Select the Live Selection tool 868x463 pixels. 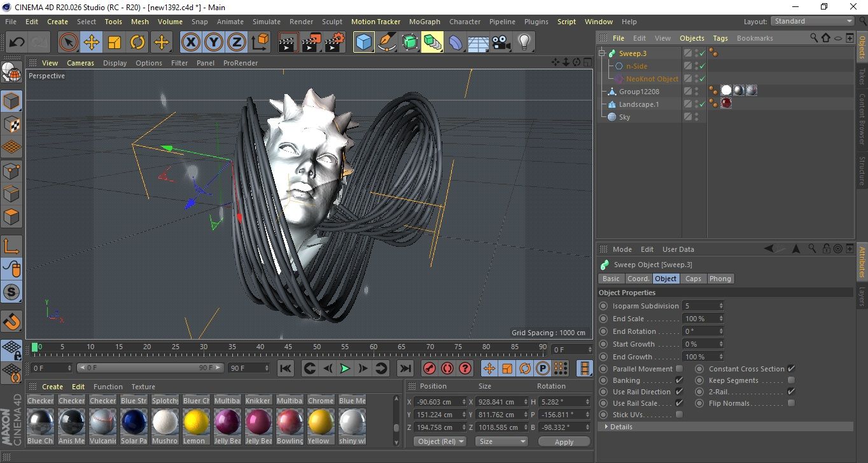[x=69, y=43]
